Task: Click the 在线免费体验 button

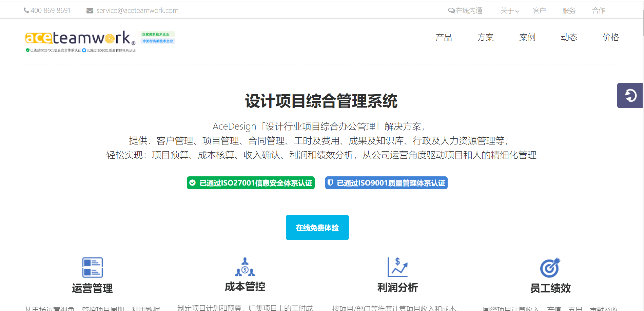Action: (317, 227)
